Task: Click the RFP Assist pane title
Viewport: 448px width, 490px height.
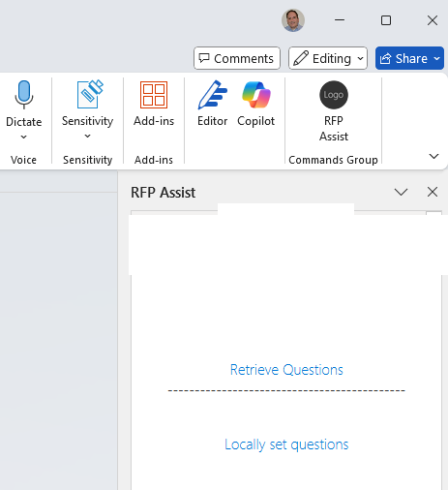Action: pos(163,193)
